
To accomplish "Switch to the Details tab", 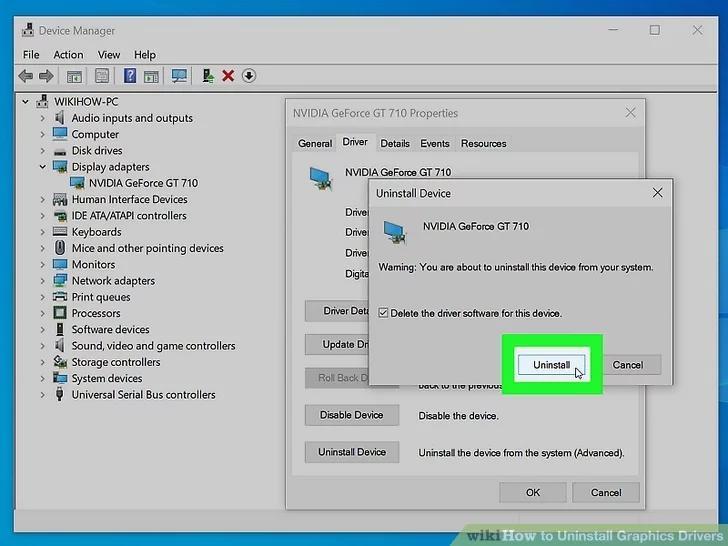I will [x=395, y=144].
